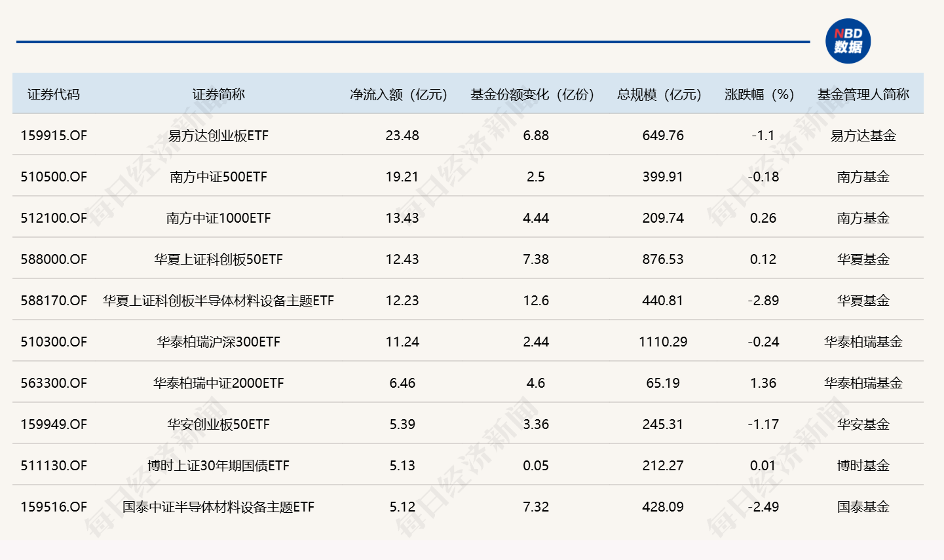Click the name 华安创业板50ETF
The height and width of the screenshot is (560, 944).
pyautogui.click(x=219, y=424)
